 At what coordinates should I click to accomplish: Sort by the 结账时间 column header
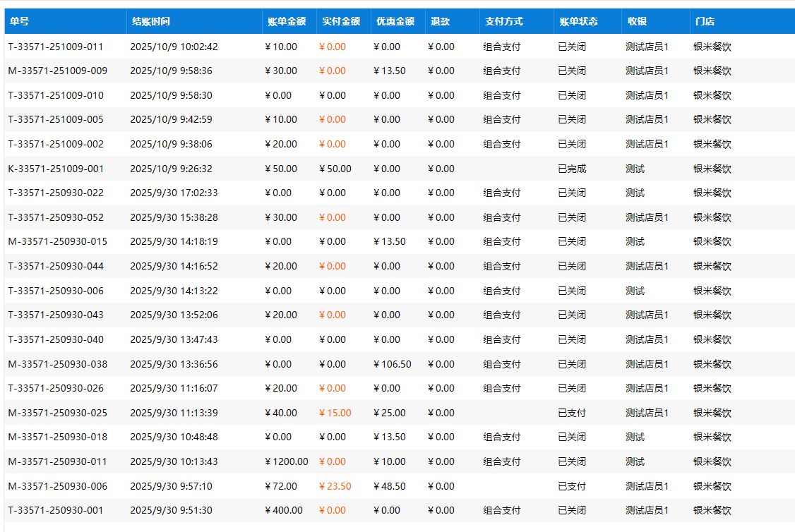click(150, 21)
